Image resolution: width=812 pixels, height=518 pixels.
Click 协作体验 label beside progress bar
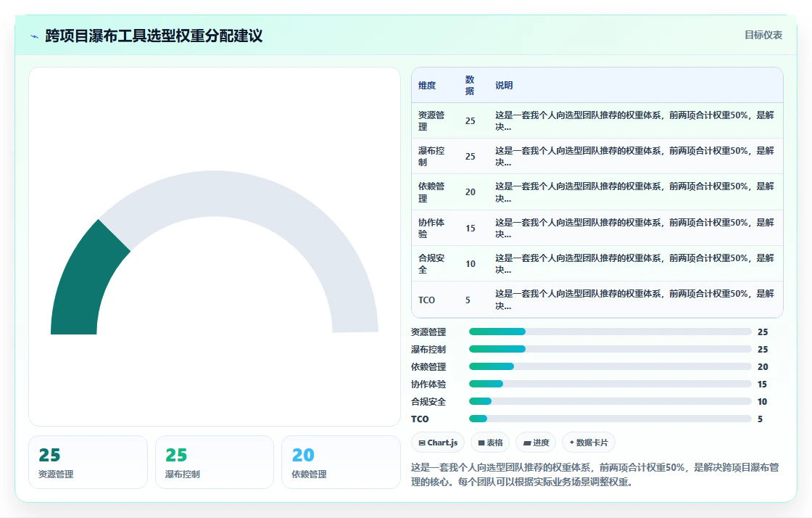point(428,384)
